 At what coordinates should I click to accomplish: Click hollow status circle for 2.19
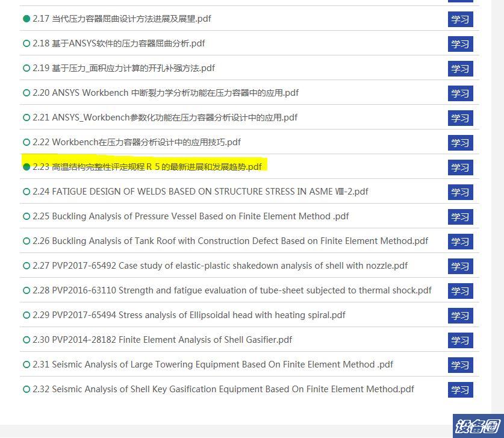[x=26, y=68]
